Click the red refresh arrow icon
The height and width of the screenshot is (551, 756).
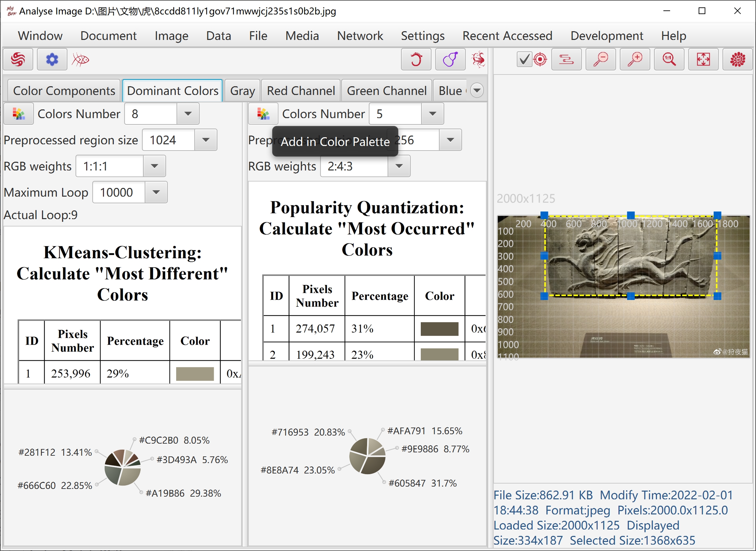416,60
